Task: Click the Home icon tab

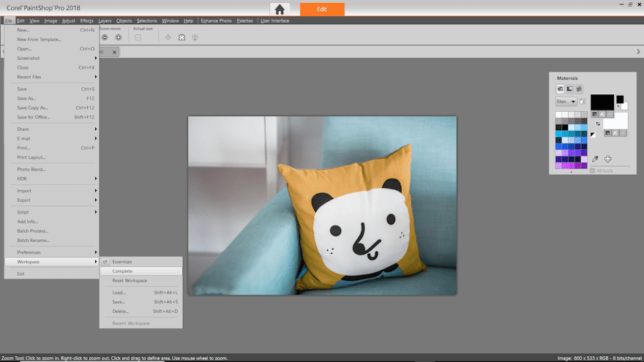Action: [279, 10]
